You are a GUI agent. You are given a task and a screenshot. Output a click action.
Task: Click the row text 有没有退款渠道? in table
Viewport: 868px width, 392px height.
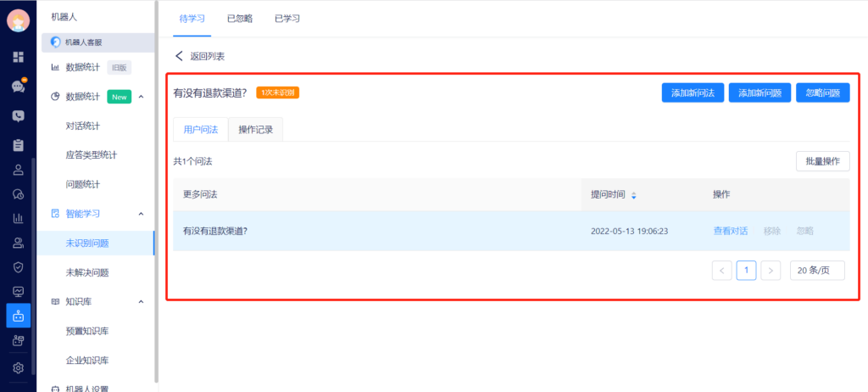tap(214, 231)
